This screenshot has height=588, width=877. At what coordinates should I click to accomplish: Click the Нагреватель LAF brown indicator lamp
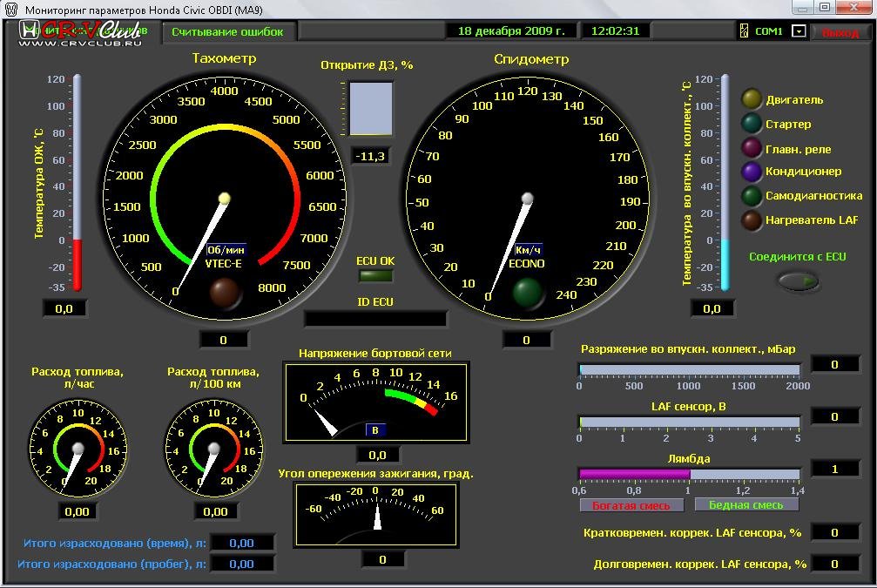pos(752,220)
